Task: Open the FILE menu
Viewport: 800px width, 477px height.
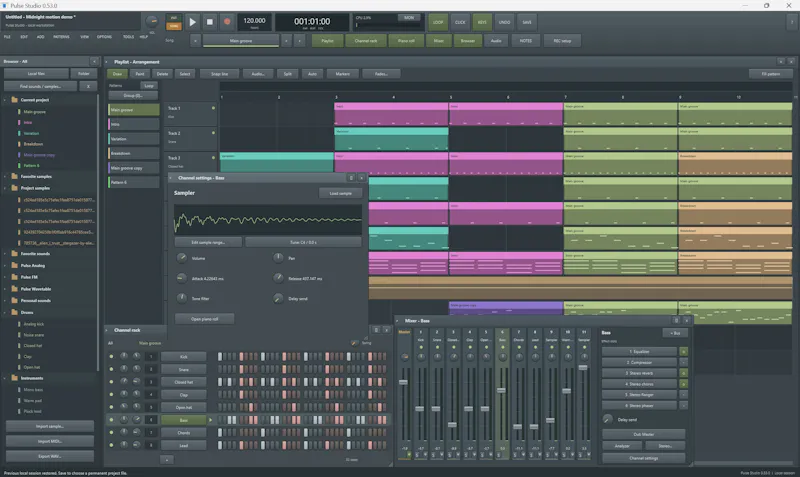Action: (x=7, y=37)
